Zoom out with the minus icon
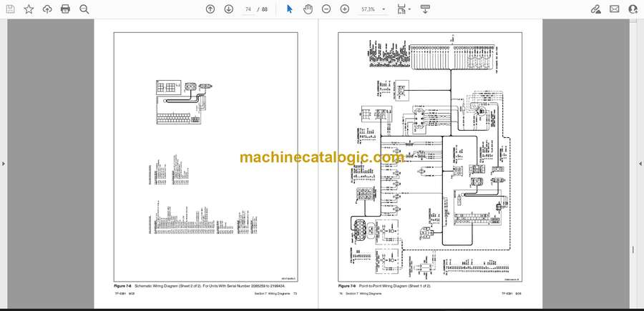Viewport: 644px width, 311px height. point(326,9)
